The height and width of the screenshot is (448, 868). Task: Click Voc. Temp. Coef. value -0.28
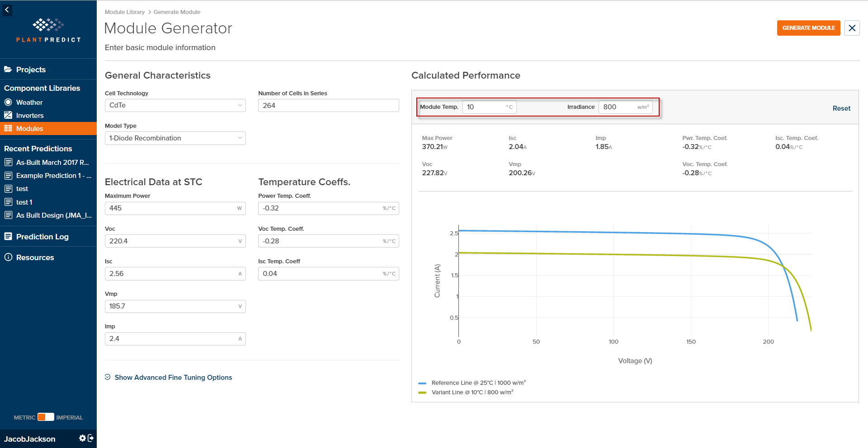(697, 173)
